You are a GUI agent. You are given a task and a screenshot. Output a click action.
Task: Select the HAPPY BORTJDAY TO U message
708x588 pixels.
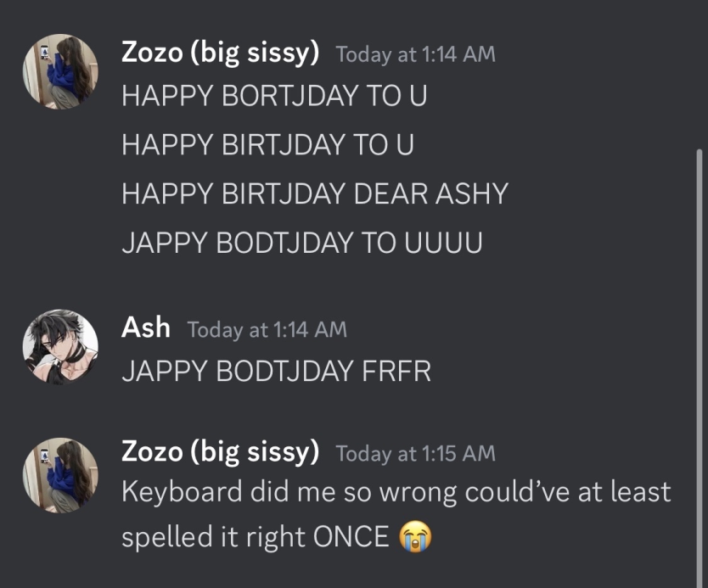point(274,96)
